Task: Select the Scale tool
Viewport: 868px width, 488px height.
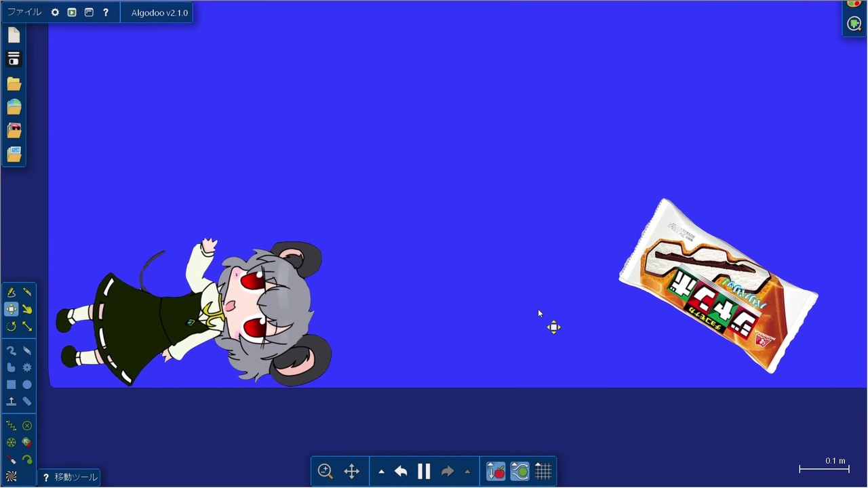Action: (27, 327)
